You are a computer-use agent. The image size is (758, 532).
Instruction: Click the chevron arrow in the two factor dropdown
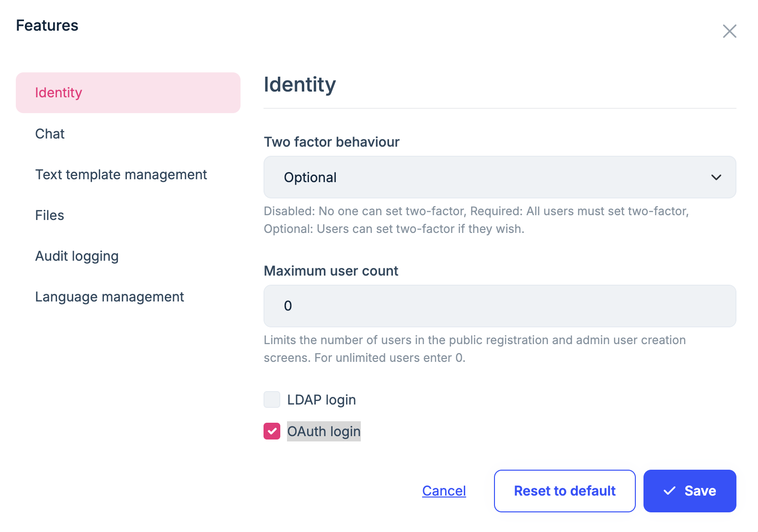[x=716, y=177]
